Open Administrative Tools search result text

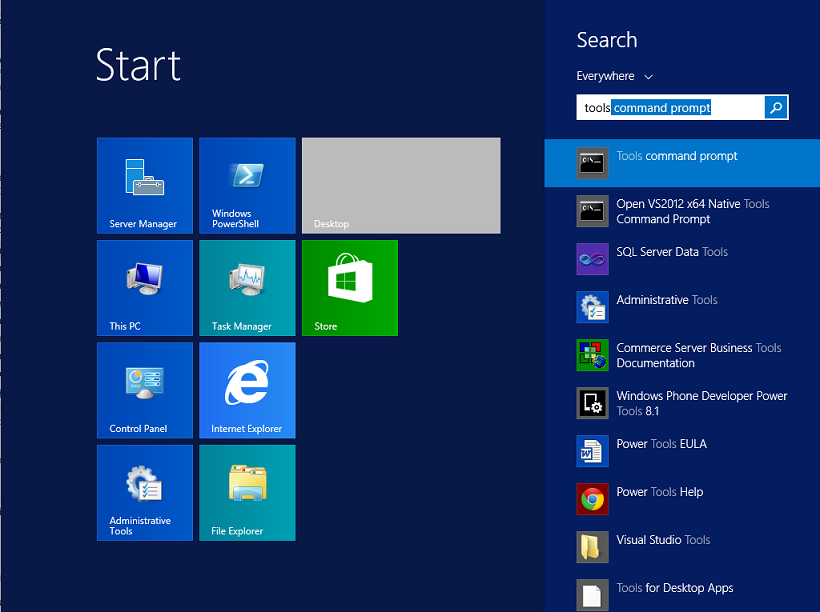click(667, 300)
